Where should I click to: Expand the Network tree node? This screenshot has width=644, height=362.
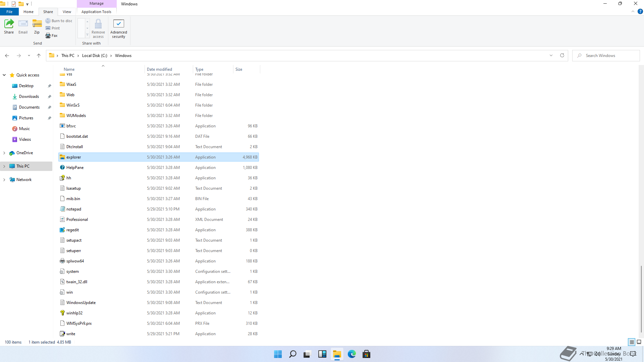[x=4, y=180]
